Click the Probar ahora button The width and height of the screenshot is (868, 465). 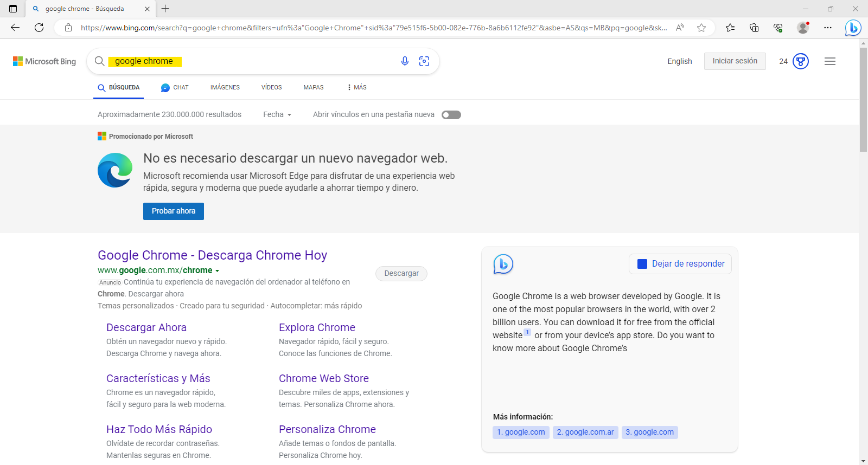[x=174, y=211]
